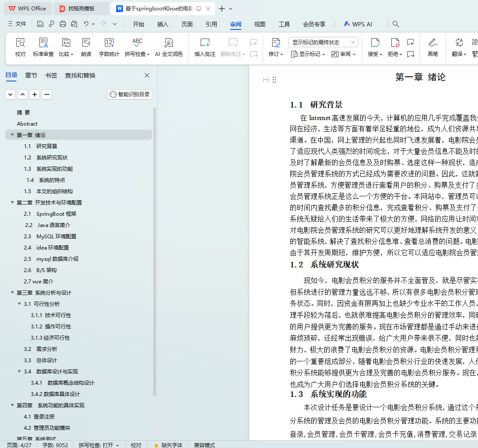The width and height of the screenshot is (478, 448).
Task: Switch to the 插入 ribbon tab
Action: 163,24
